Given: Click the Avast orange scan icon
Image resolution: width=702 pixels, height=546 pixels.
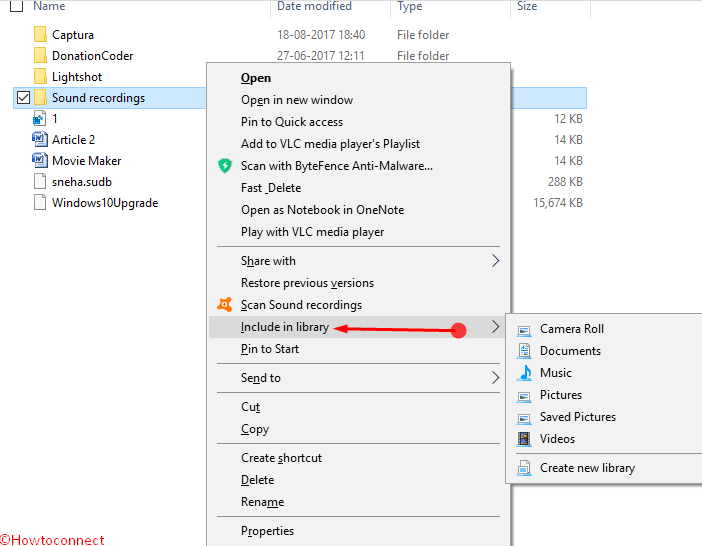Looking at the screenshot, I should pyautogui.click(x=225, y=304).
